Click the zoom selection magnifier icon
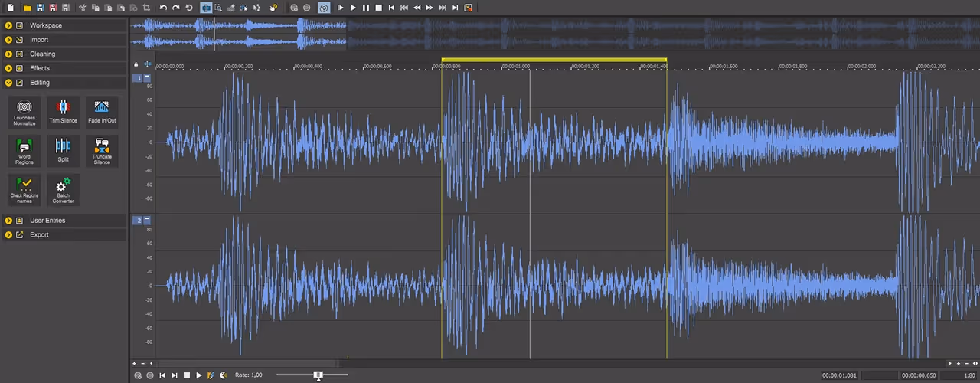The image size is (980, 383). (218, 8)
